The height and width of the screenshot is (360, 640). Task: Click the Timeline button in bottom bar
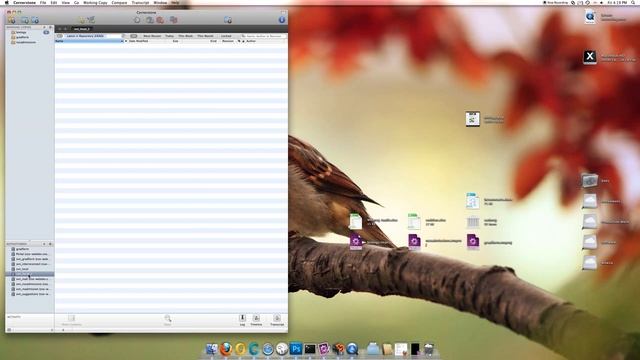pyautogui.click(x=256, y=320)
